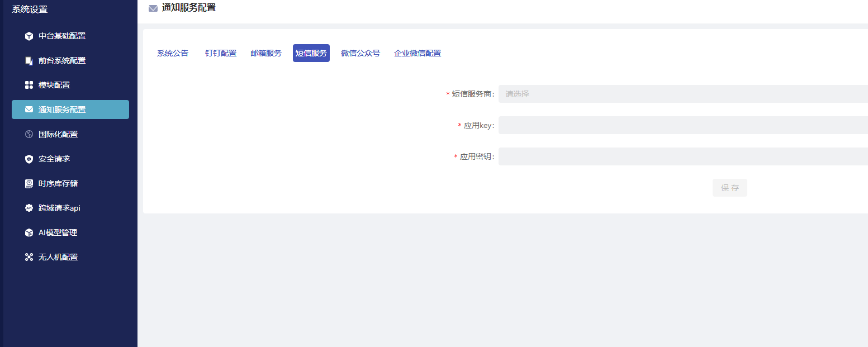The height and width of the screenshot is (347, 868).
Task: Click the drone icon beside 无人机配置
Action: 29,258
